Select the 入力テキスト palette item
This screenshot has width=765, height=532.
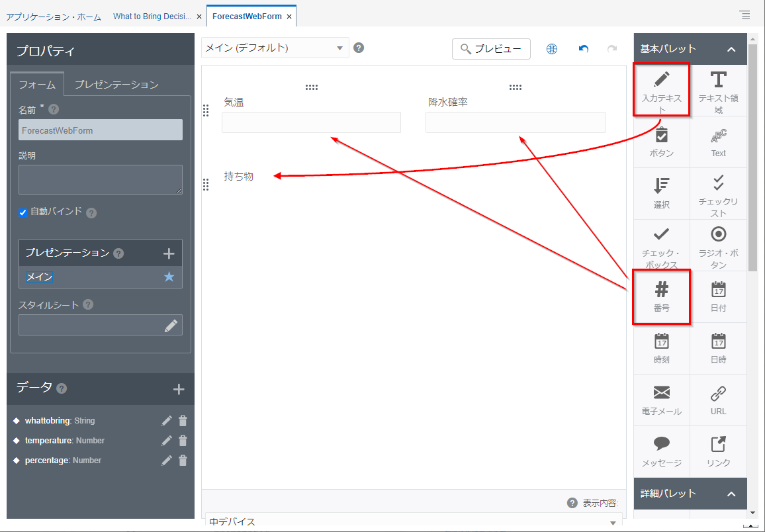(x=661, y=89)
